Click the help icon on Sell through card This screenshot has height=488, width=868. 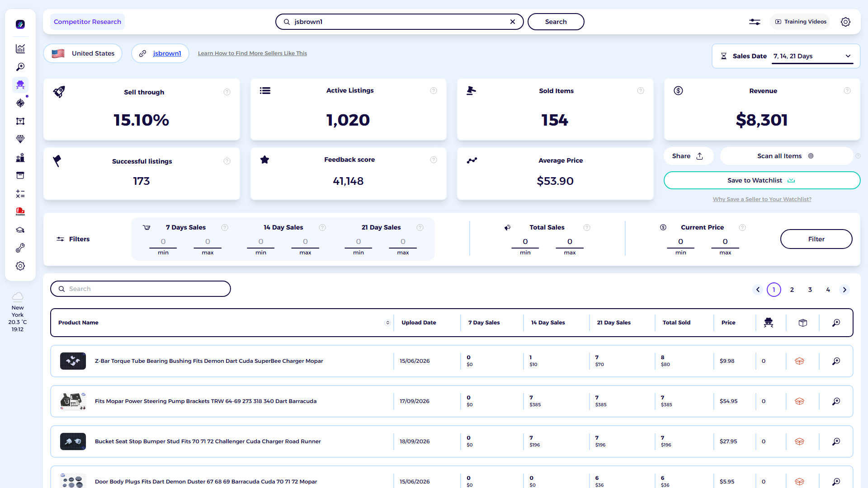[x=227, y=92]
